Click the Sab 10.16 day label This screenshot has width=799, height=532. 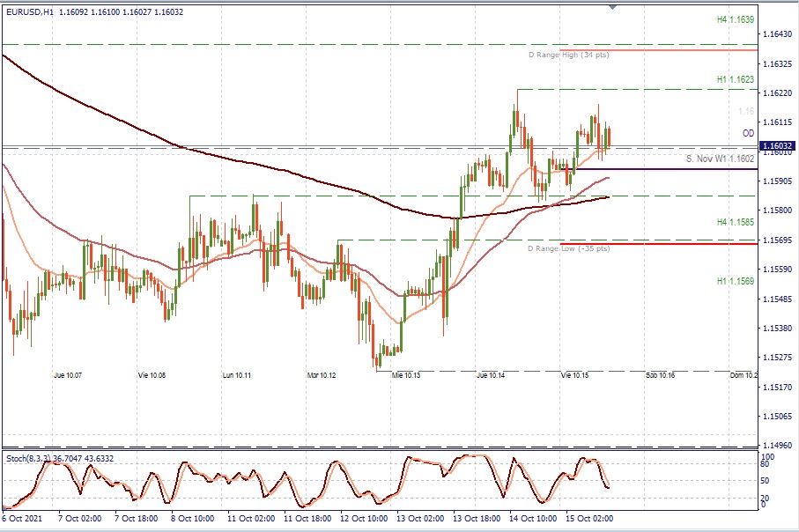click(x=660, y=375)
